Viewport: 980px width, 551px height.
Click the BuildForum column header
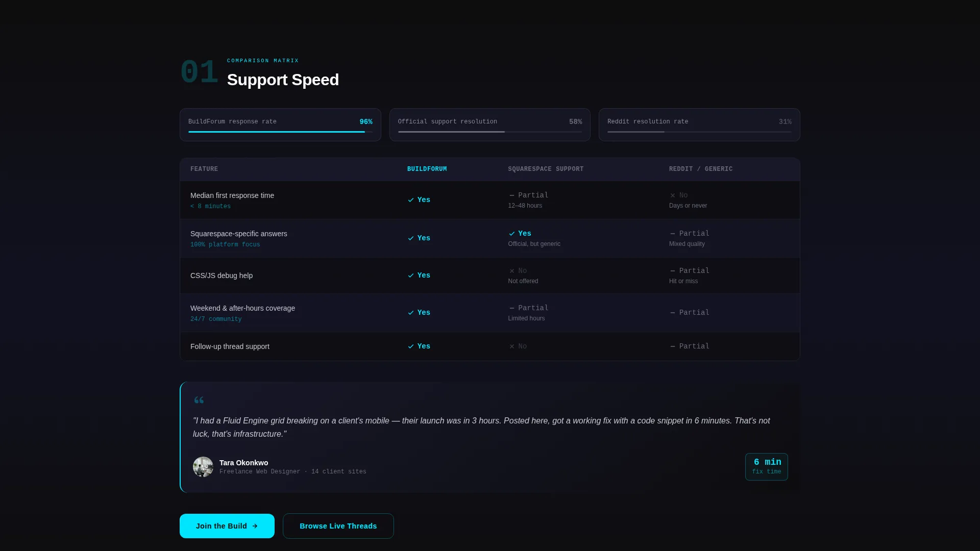(427, 169)
